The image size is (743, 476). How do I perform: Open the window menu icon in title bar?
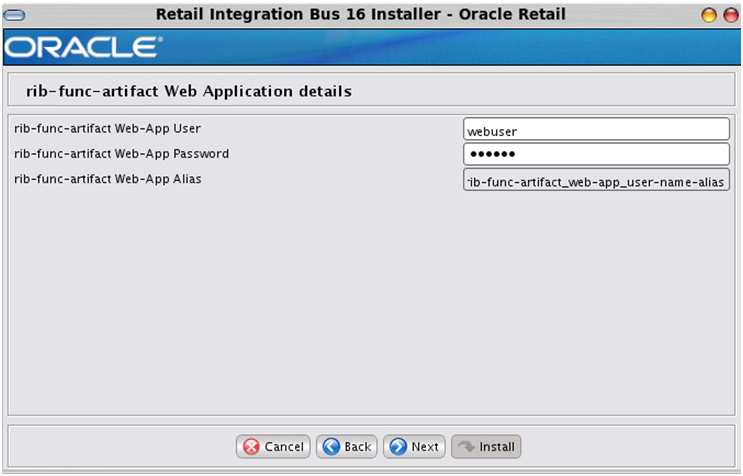pyautogui.click(x=14, y=15)
